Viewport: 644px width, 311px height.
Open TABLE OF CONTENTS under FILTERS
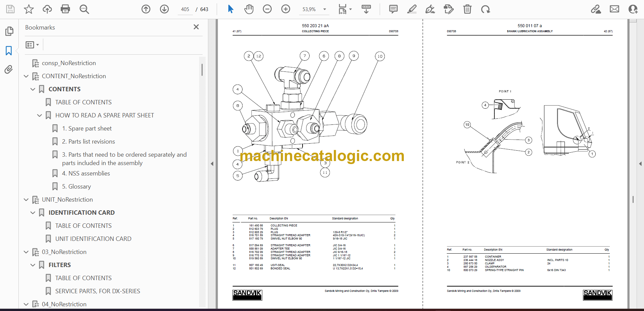click(x=84, y=278)
